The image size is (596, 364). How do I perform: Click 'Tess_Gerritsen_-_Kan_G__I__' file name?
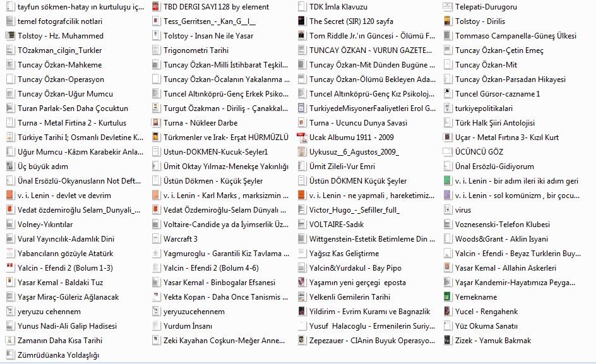[x=210, y=21]
